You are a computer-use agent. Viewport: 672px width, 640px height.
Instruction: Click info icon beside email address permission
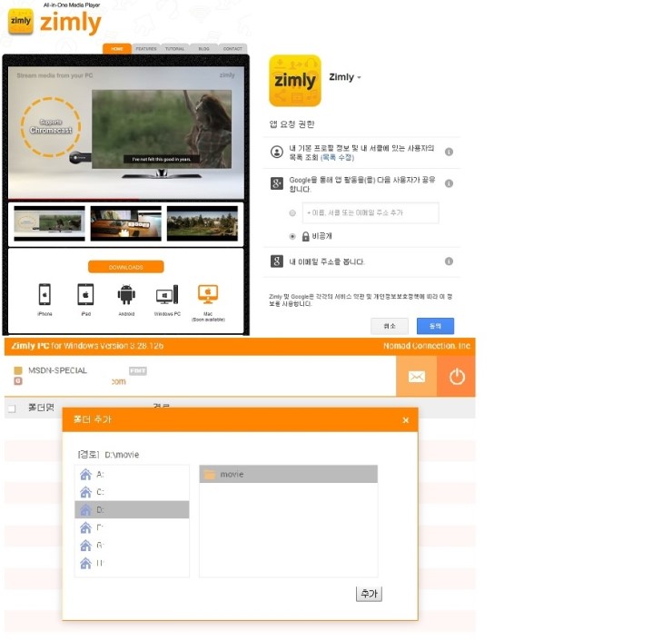[449, 261]
